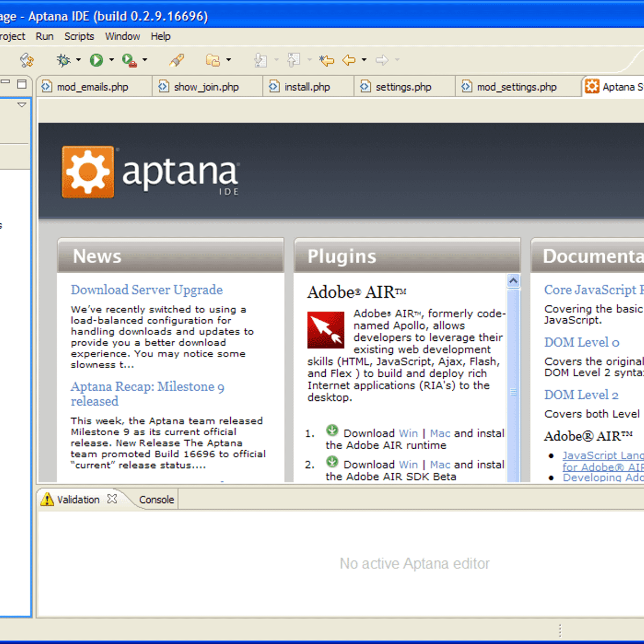The width and height of the screenshot is (644, 644).
Task: Navigate back with the yellow left arrow
Action: pos(349,60)
